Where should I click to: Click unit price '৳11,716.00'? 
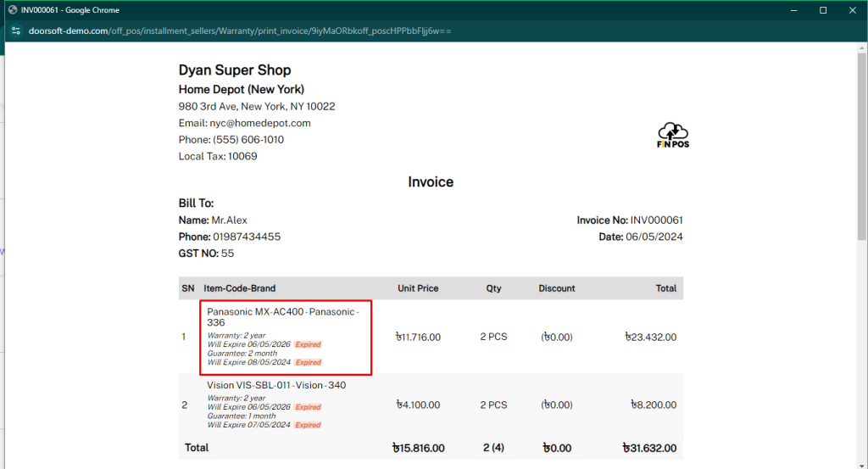418,337
